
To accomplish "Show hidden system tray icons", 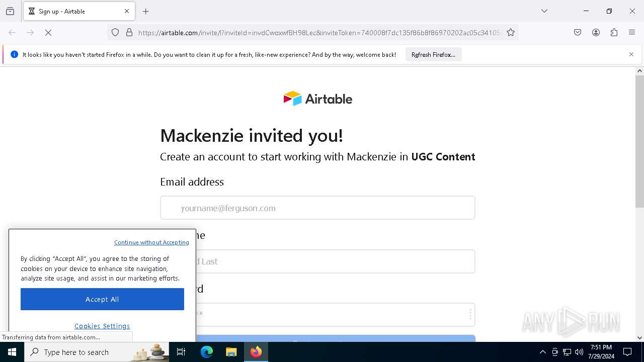I will [542, 352].
